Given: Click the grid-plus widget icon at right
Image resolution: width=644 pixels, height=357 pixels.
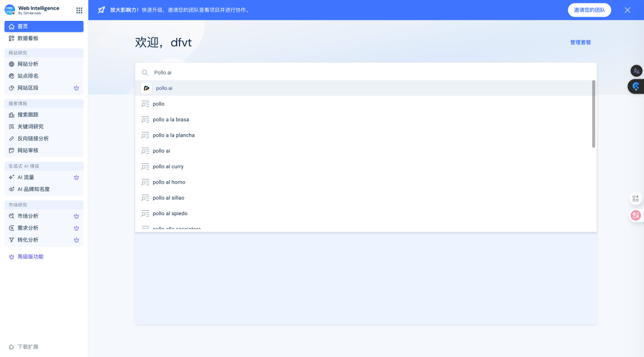Looking at the screenshot, I should [636, 198].
